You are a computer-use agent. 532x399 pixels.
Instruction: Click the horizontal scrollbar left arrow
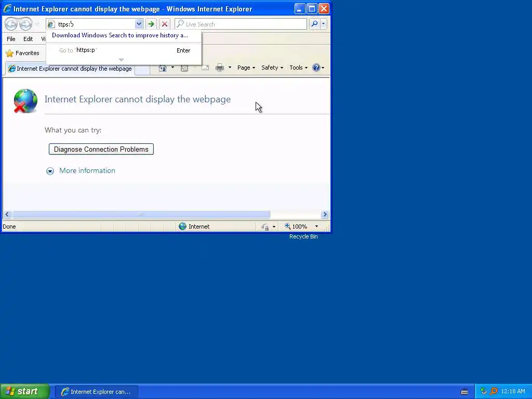tap(7, 215)
